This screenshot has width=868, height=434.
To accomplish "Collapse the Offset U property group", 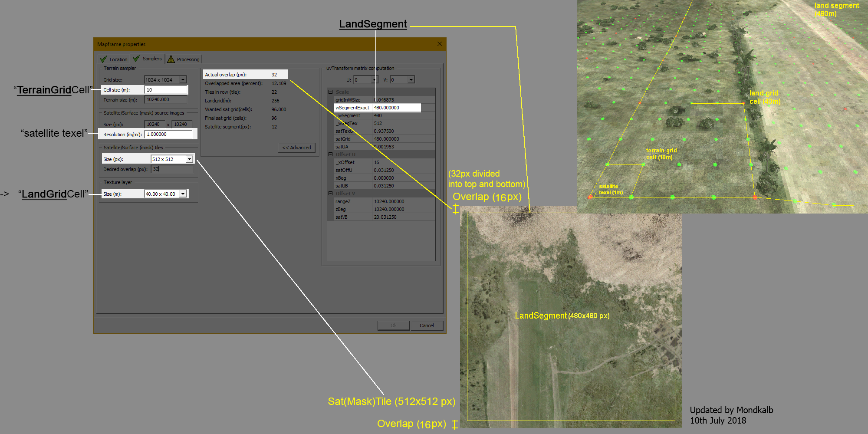I will point(331,155).
